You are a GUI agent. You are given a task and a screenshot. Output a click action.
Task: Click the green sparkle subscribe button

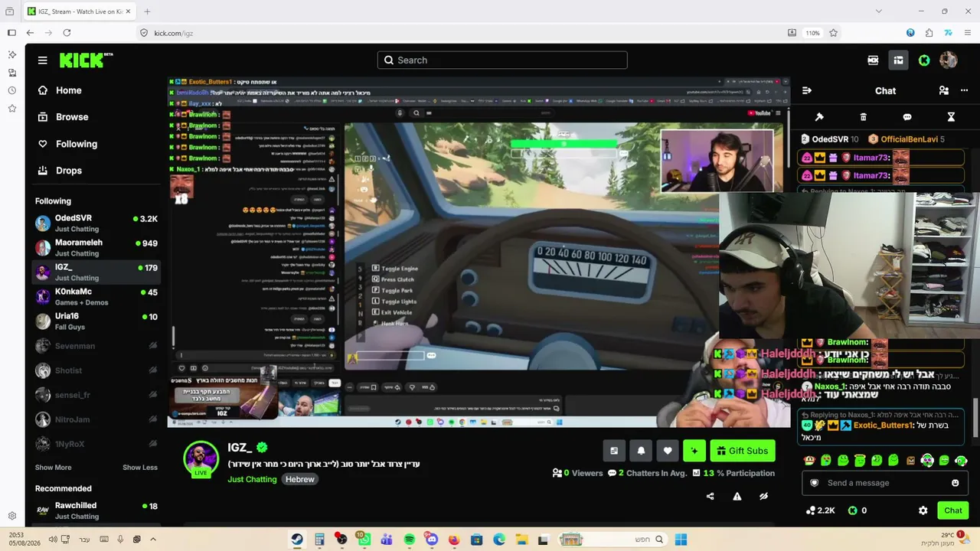point(694,451)
